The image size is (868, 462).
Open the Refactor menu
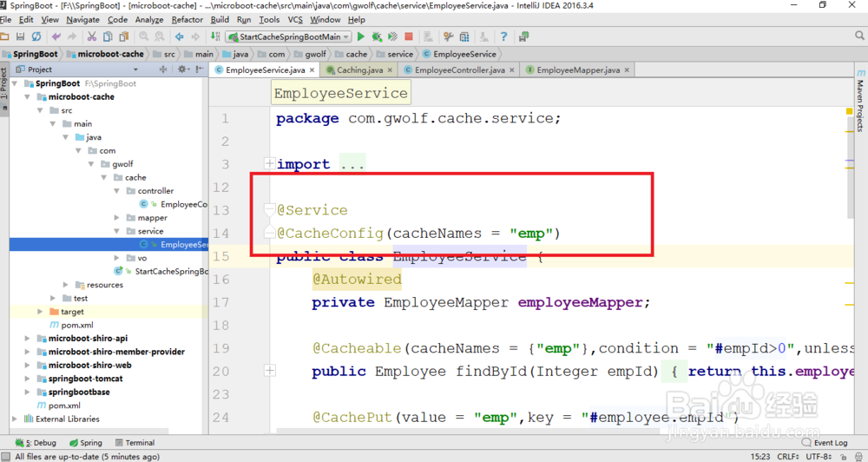[187, 19]
